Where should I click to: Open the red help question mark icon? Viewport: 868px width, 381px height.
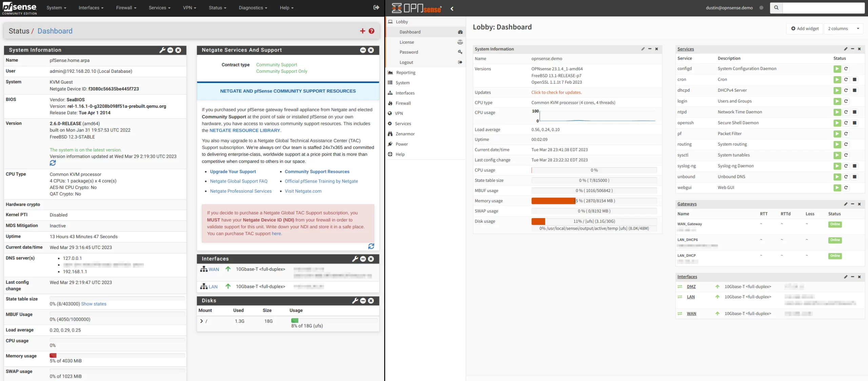(x=372, y=31)
